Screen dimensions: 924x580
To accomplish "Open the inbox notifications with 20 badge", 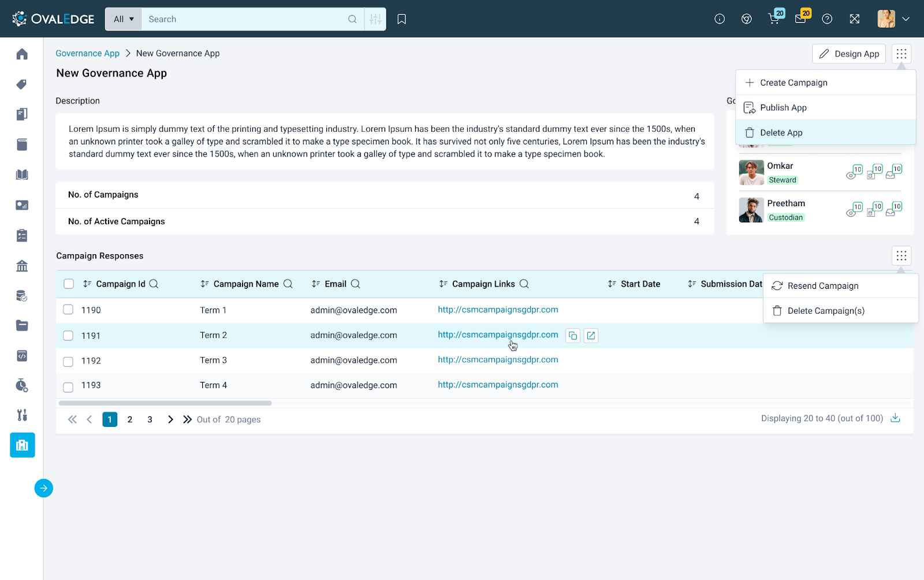I will point(801,18).
